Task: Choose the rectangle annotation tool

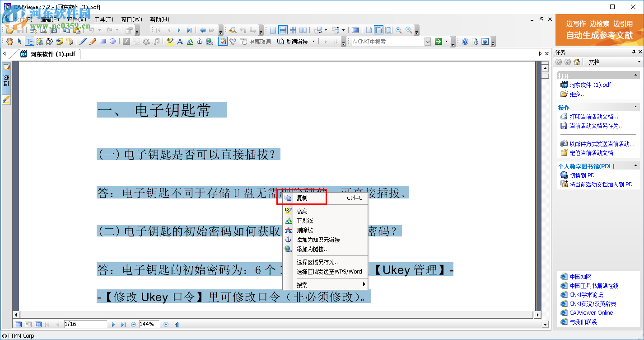Action: tap(103, 42)
